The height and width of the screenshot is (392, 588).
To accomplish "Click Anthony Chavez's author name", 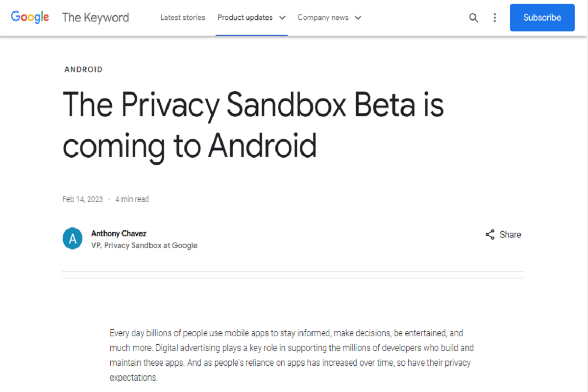I will [119, 233].
